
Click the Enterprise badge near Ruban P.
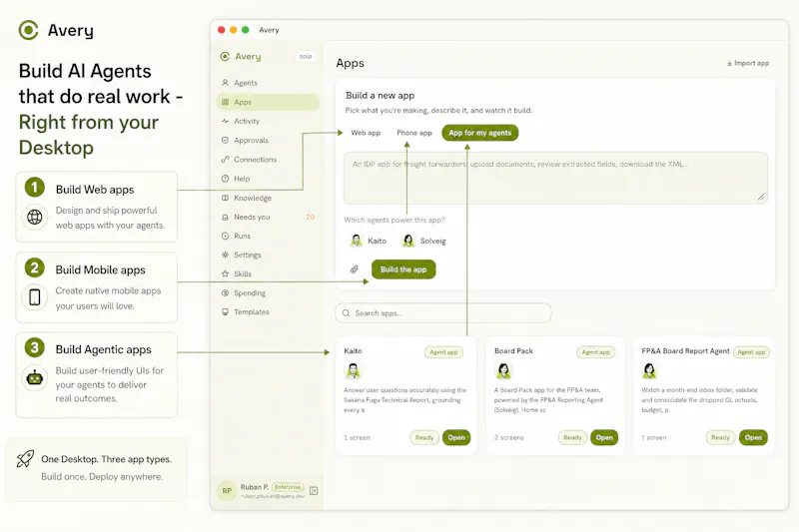click(288, 487)
